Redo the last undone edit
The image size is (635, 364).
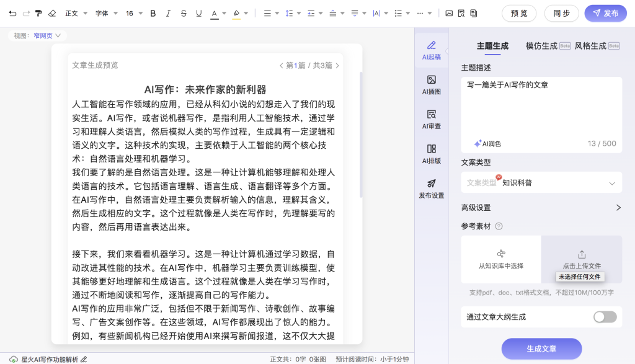[x=26, y=14]
